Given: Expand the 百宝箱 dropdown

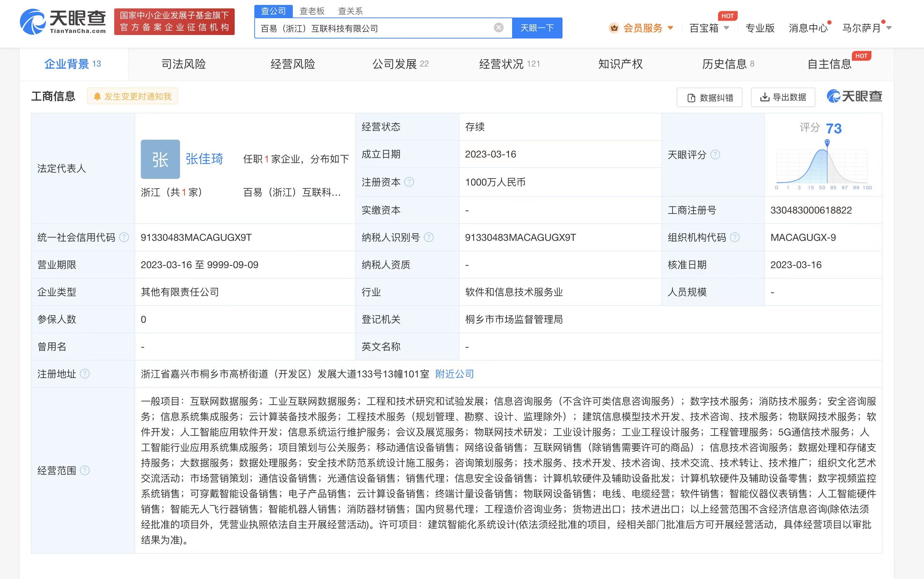Looking at the screenshot, I should (710, 28).
